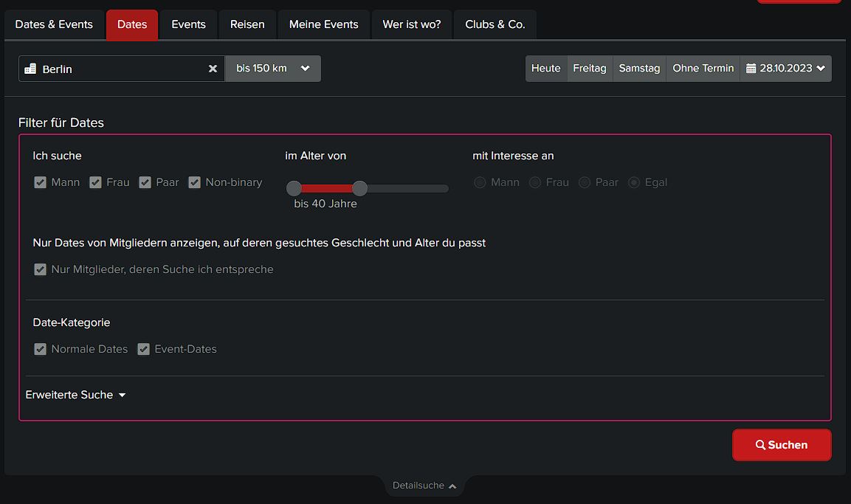Go to the Clubs & Co. tab
This screenshot has height=504, width=851.
pos(495,24)
